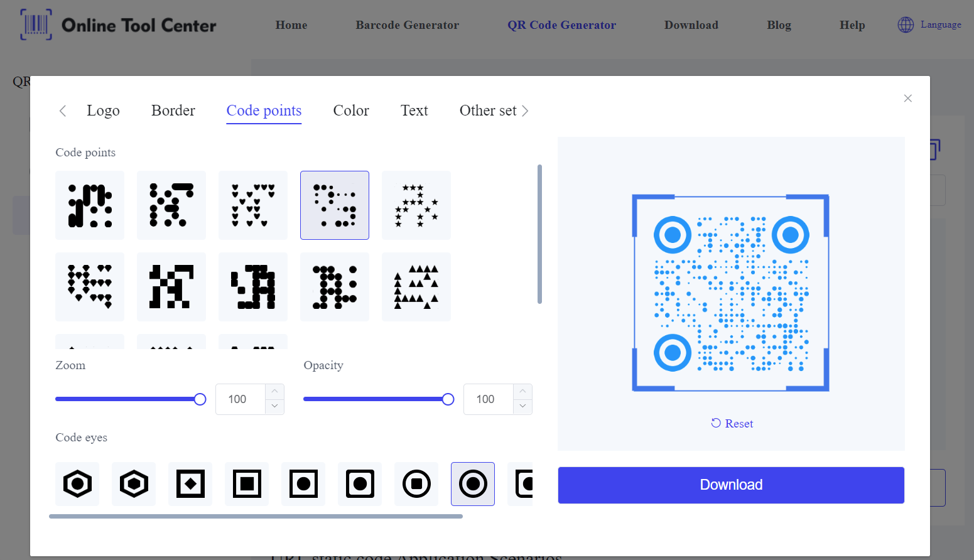Image resolution: width=974 pixels, height=560 pixels.
Task: Click the globe Language icon
Action: point(906,24)
